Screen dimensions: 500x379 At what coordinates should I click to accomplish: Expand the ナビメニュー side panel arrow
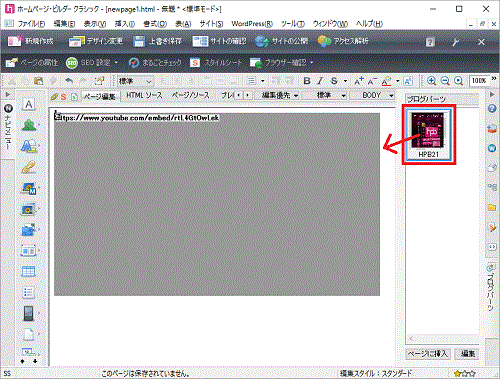click(x=8, y=95)
